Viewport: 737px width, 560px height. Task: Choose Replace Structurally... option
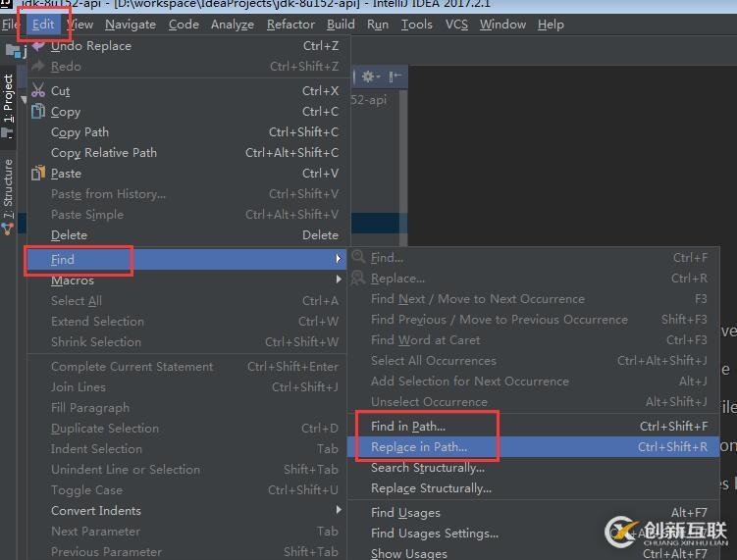534,488
